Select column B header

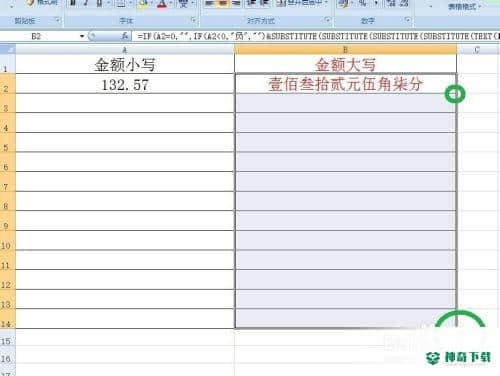coord(345,50)
